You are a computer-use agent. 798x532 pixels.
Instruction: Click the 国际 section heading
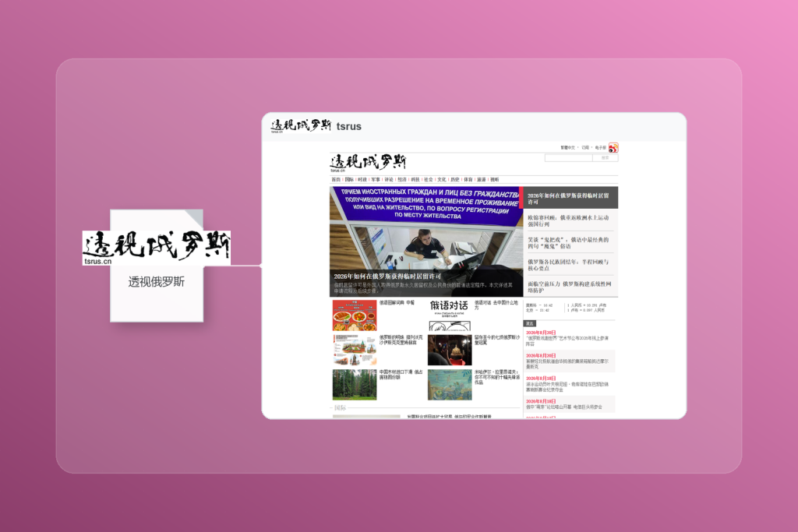click(340, 408)
